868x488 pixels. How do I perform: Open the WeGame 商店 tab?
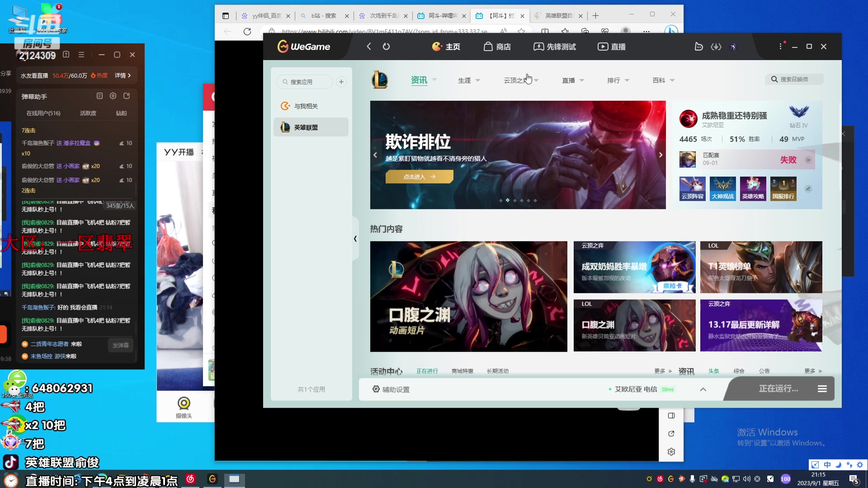click(x=497, y=47)
